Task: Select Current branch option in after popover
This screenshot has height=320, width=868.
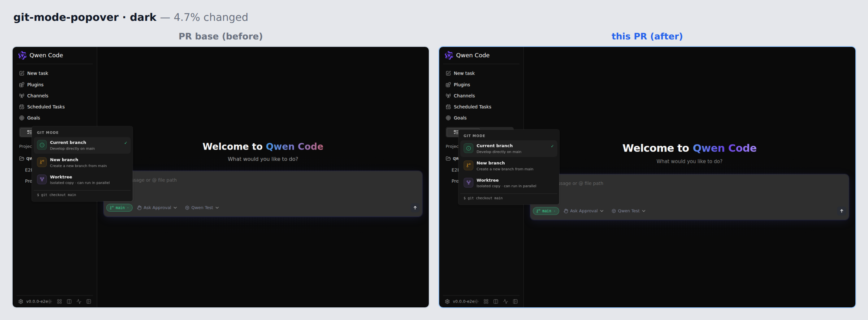Action: [509, 149]
